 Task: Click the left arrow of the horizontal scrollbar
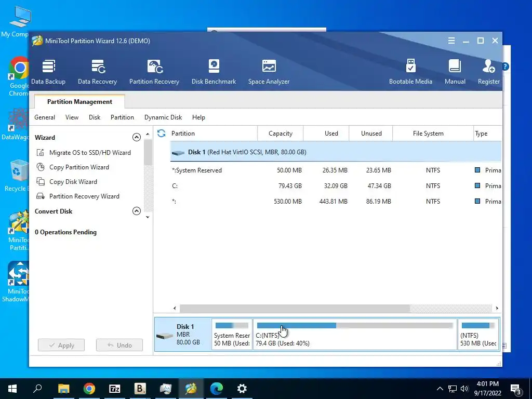[x=175, y=308]
